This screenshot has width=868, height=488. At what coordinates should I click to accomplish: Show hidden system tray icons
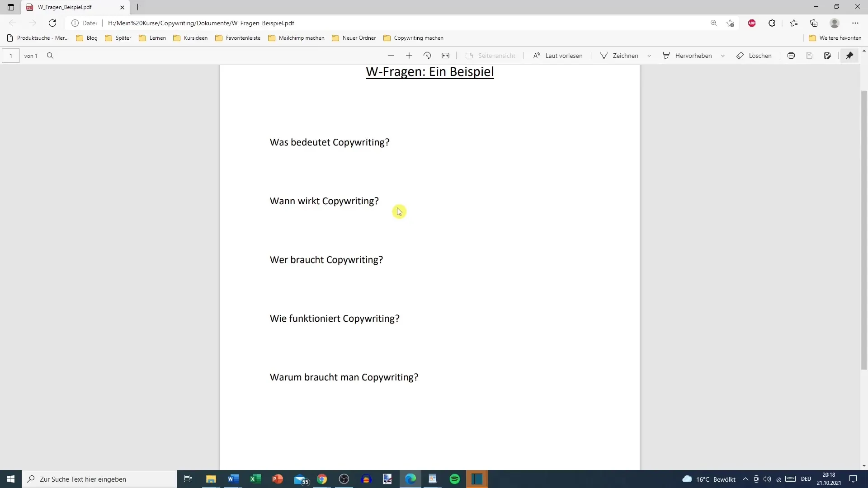(x=745, y=479)
